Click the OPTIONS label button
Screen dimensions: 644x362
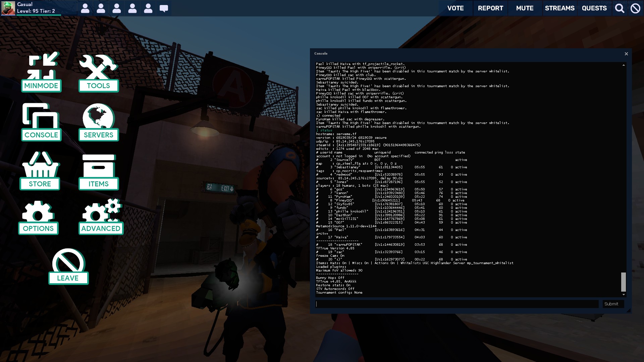(38, 229)
